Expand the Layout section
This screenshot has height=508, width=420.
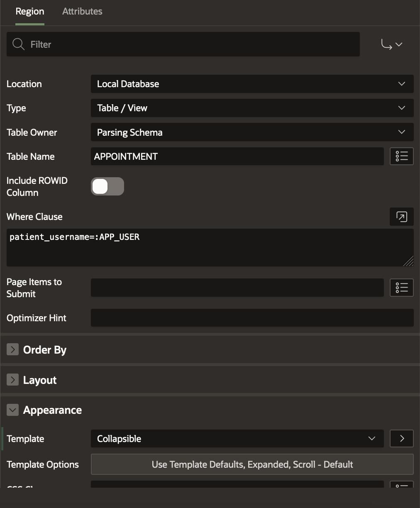click(13, 380)
